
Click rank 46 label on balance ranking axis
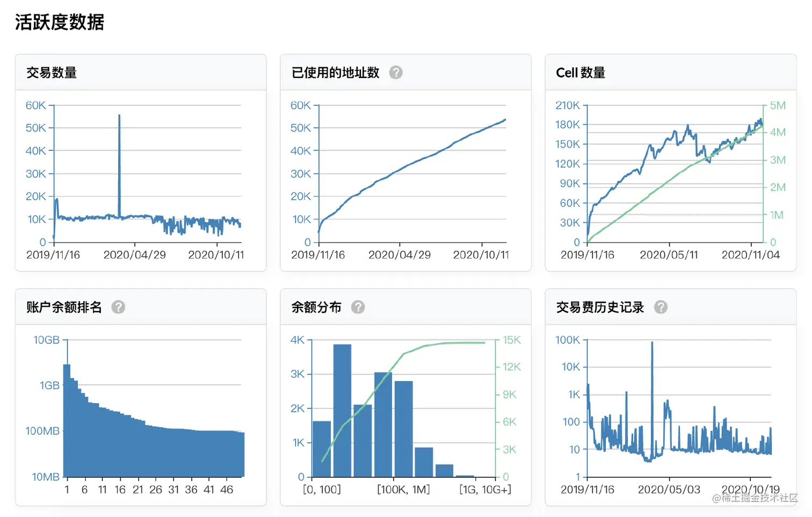pos(227,490)
